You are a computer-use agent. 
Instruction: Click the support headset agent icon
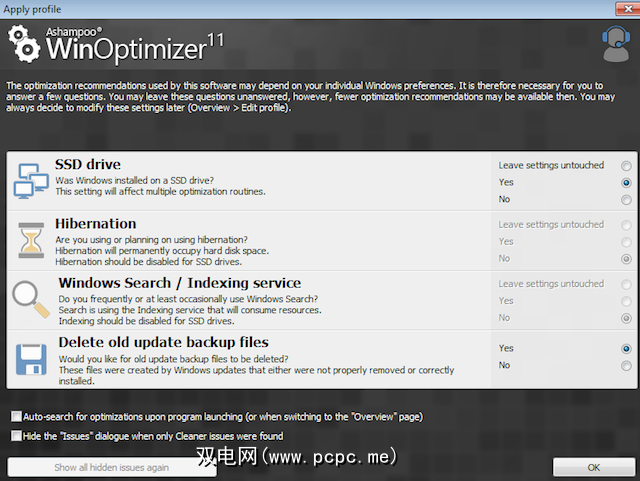point(616,44)
